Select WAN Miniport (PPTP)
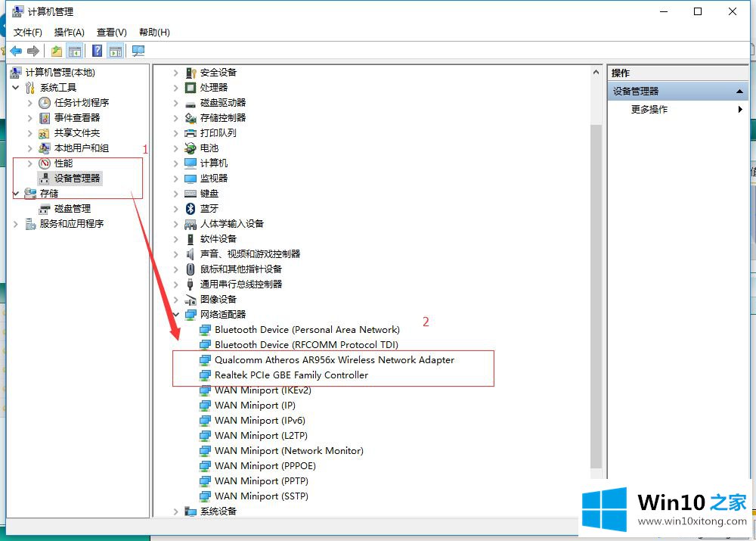The width and height of the screenshot is (756, 541). [262, 481]
